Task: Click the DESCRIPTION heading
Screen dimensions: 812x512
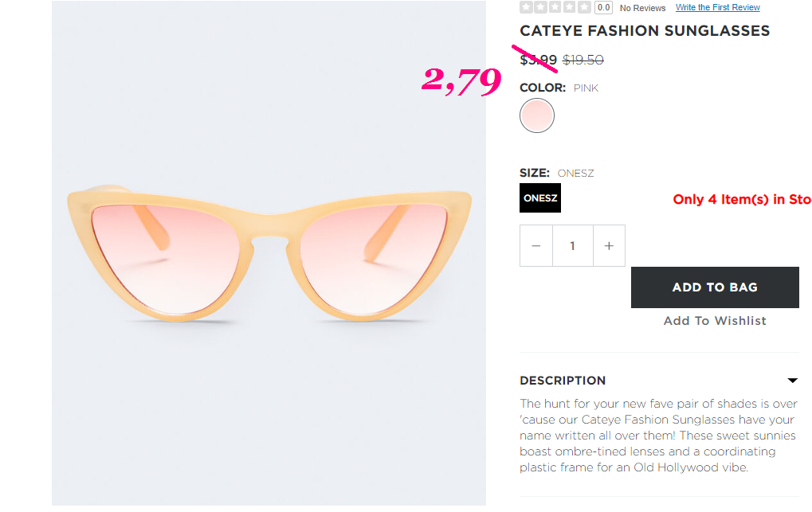Action: [563, 381]
